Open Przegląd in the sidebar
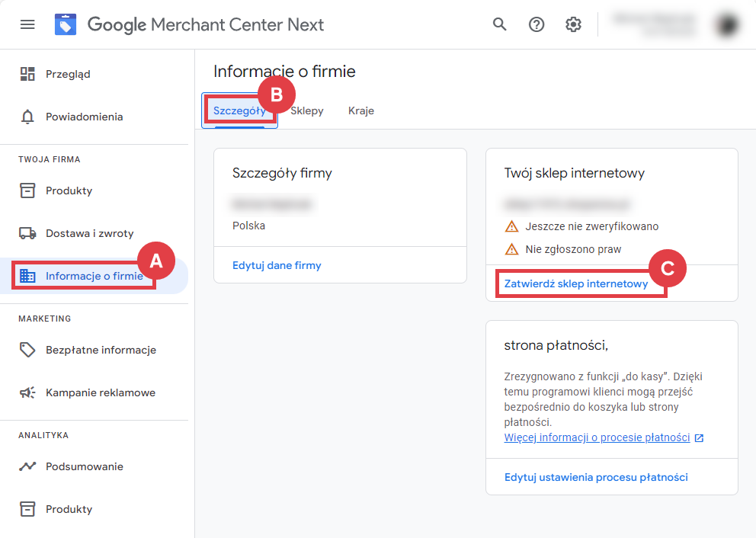The width and height of the screenshot is (756, 538). click(68, 74)
